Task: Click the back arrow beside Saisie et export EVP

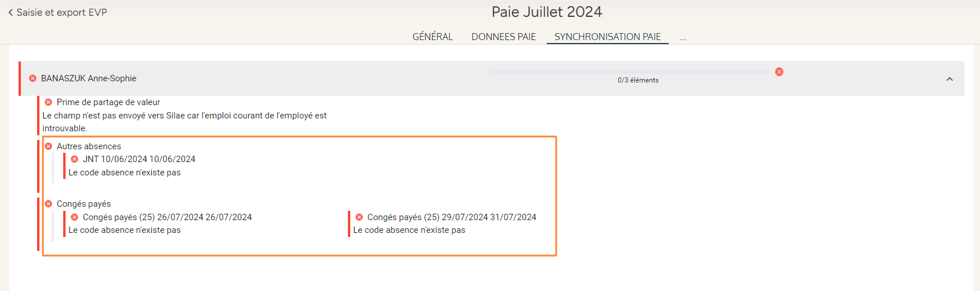Action: pos(10,12)
